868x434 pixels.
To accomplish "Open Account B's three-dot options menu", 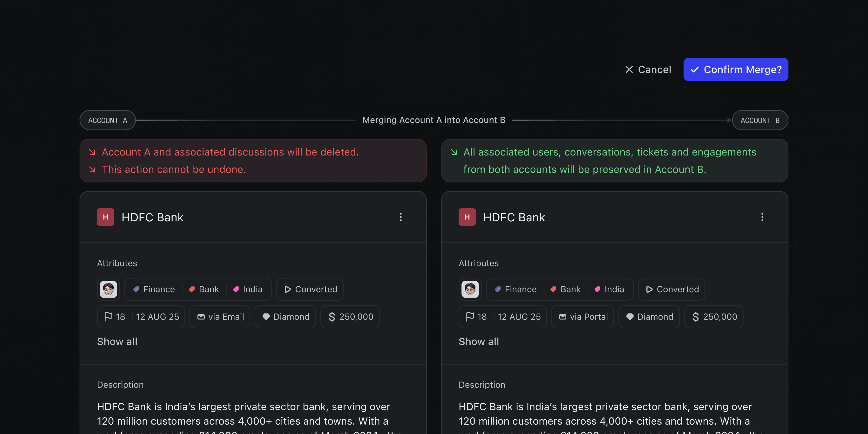I will [762, 217].
